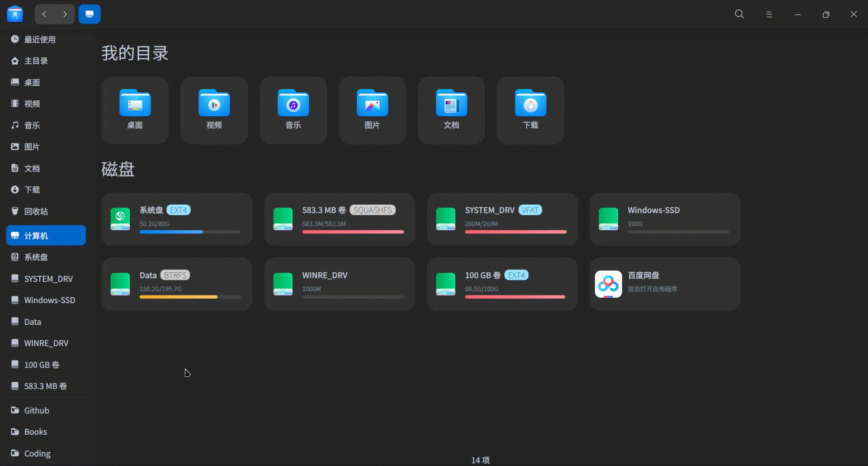868x466 pixels.
Task: Open the Data BTRFS disk card
Action: tap(176, 284)
